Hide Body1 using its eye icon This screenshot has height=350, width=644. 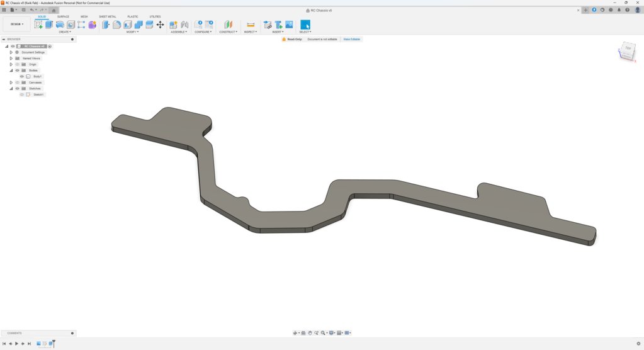(22, 76)
